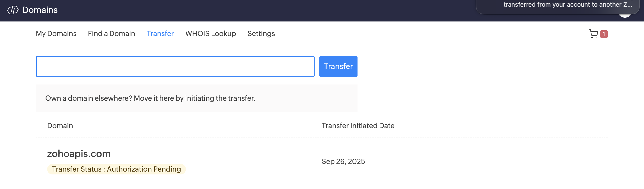The width and height of the screenshot is (644, 189).
Task: Click the Transfer Initiated Date column header
Action: [358, 126]
